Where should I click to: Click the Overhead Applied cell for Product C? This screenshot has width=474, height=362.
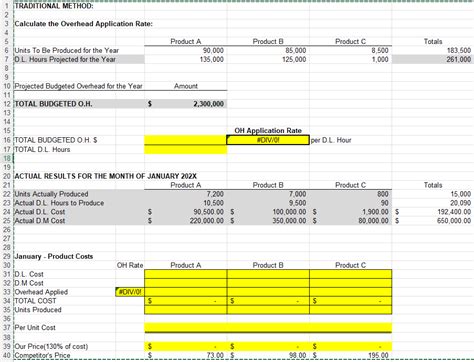pos(350,292)
